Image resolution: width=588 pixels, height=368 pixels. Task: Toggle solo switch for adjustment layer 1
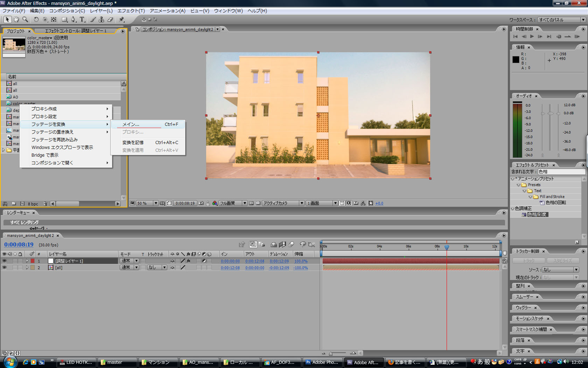tap(15, 261)
